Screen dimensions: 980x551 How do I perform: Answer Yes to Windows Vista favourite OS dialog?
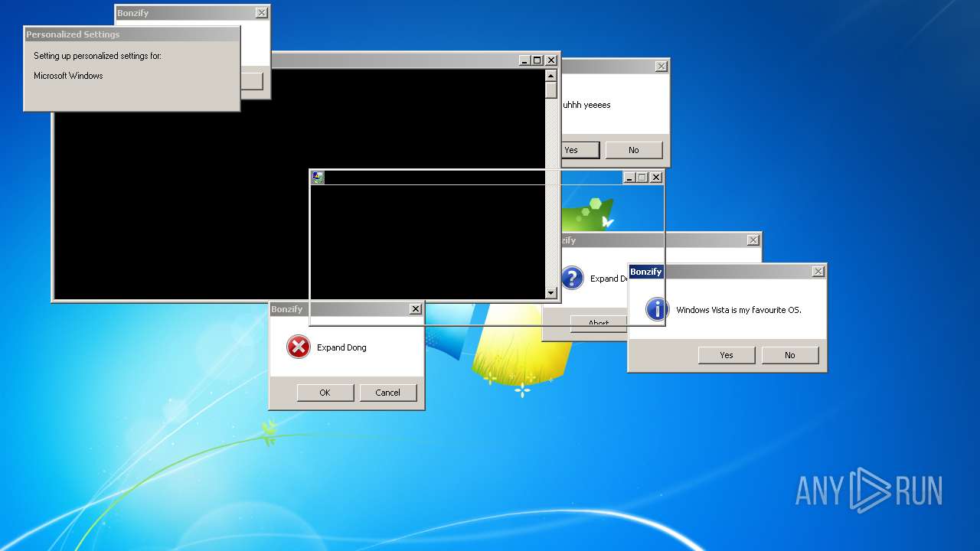727,355
